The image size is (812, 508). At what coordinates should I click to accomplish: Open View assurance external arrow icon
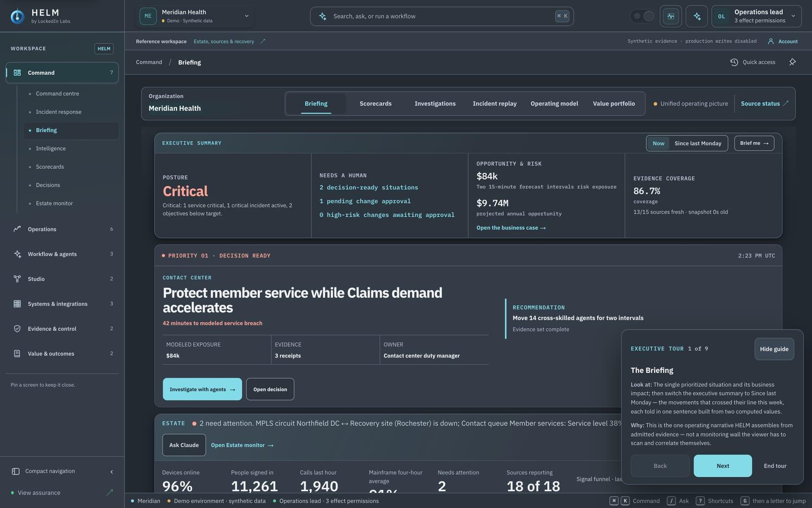click(x=109, y=492)
